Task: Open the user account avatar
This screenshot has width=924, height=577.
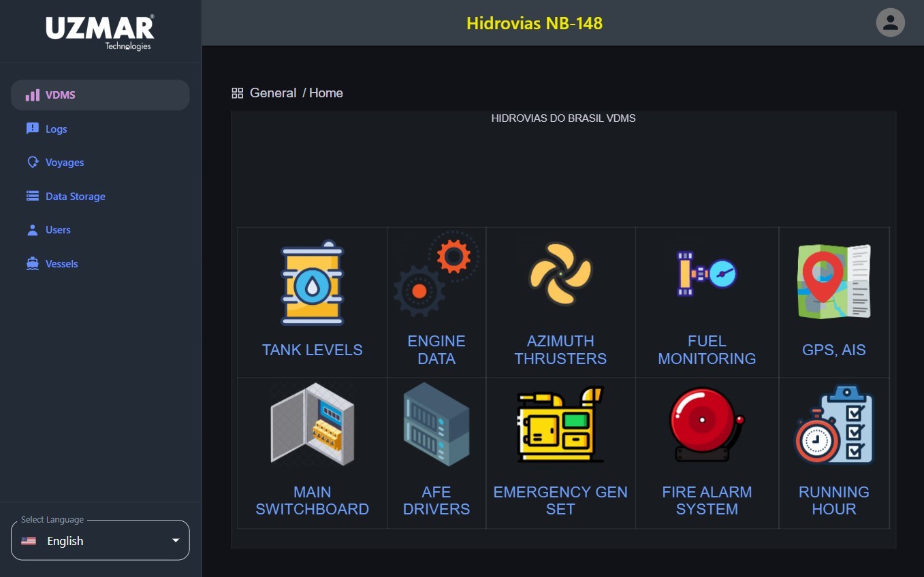Action: [890, 23]
